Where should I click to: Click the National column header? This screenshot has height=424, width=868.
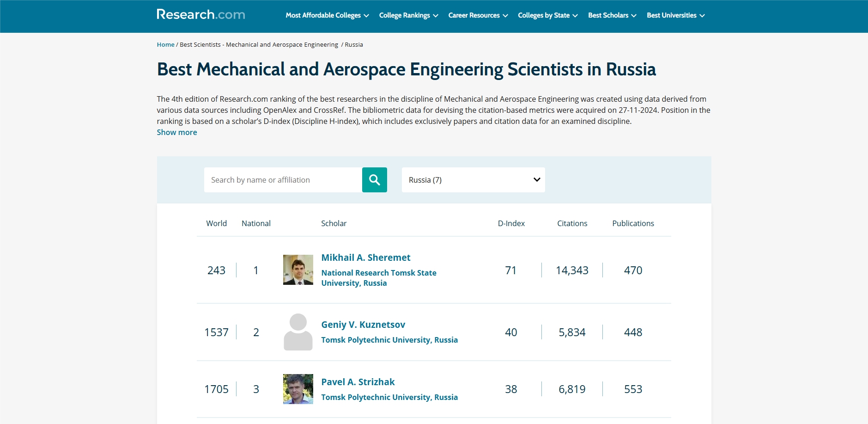point(256,223)
